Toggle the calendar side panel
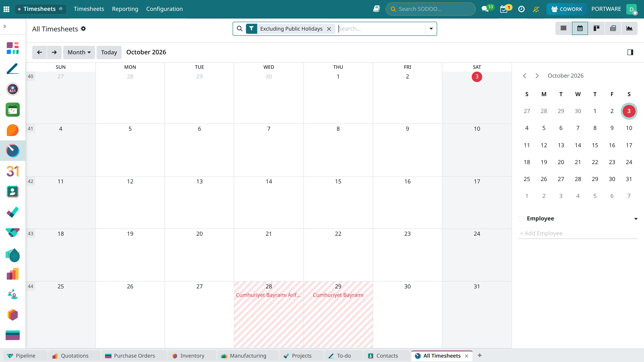This screenshot has height=362, width=644. pos(630,52)
